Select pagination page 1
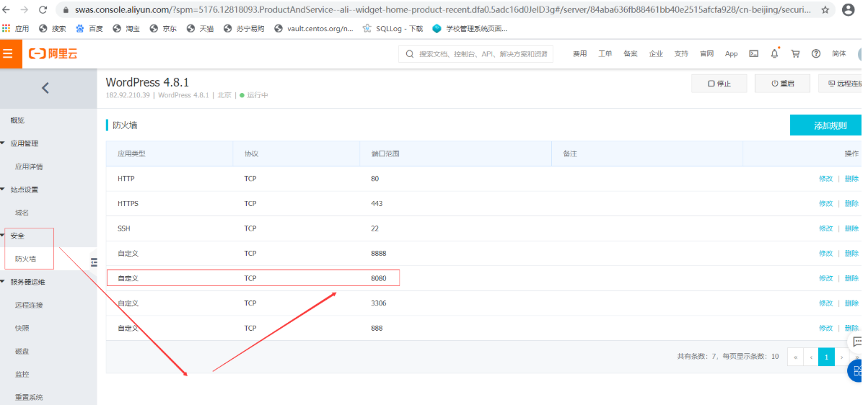868x405 pixels. coord(827,357)
